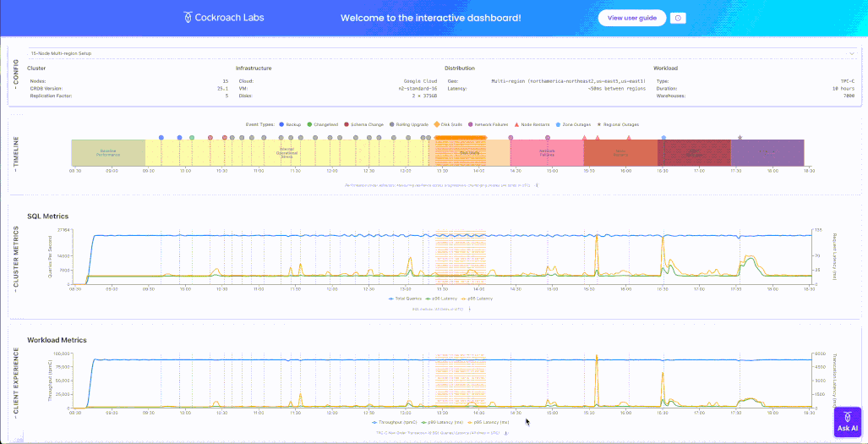Click the Network Failures legend icon

tap(471, 124)
